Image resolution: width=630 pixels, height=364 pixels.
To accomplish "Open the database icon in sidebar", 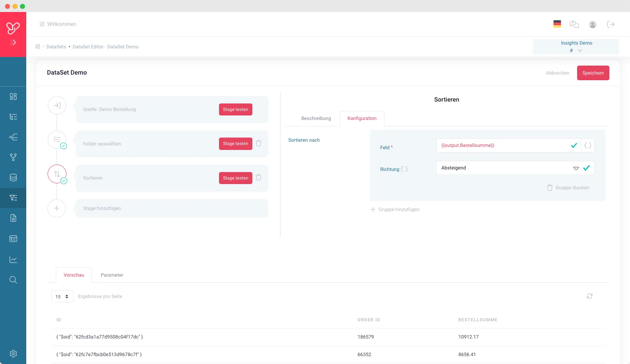I will [13, 178].
